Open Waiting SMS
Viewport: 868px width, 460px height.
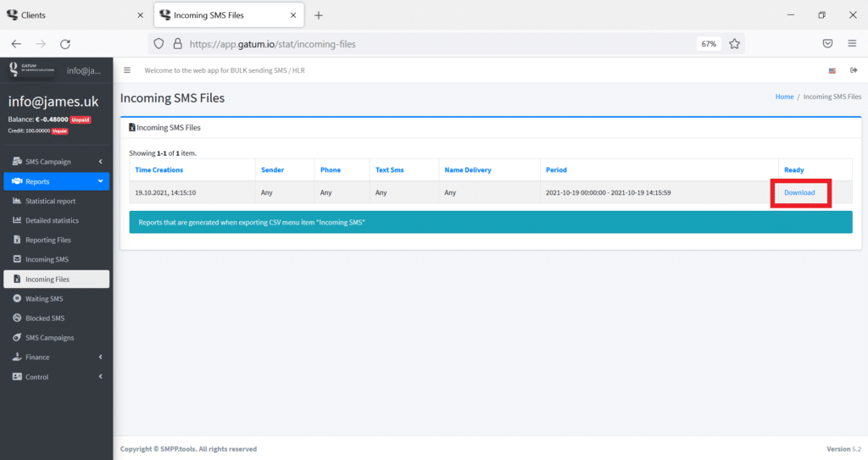[57, 298]
